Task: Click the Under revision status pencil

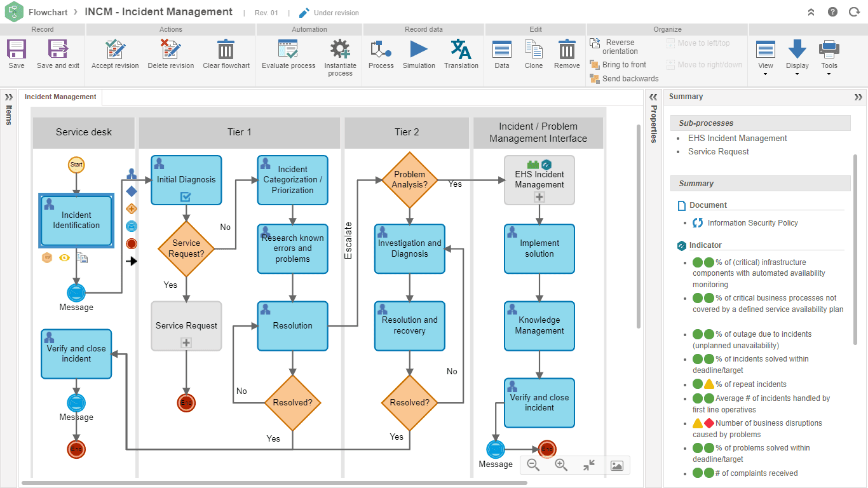Action: click(304, 13)
